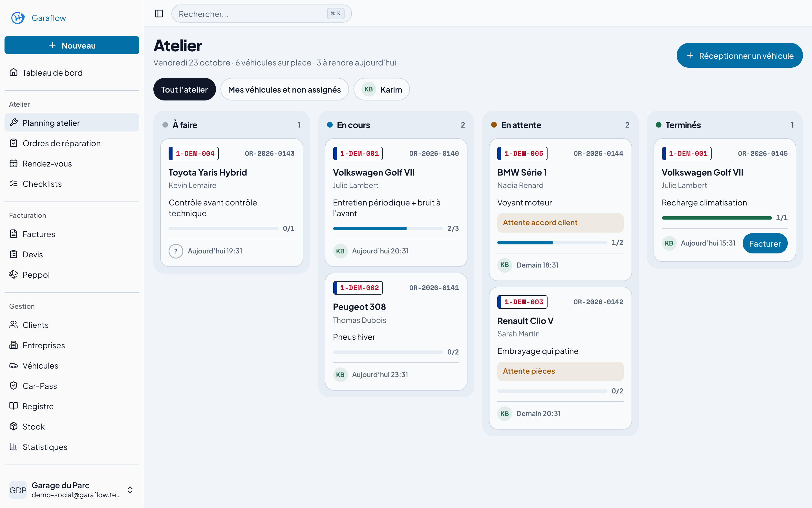Screen dimensions: 812x508
Task: Click customer name Nadia Renard
Action: pyautogui.click(x=520, y=185)
